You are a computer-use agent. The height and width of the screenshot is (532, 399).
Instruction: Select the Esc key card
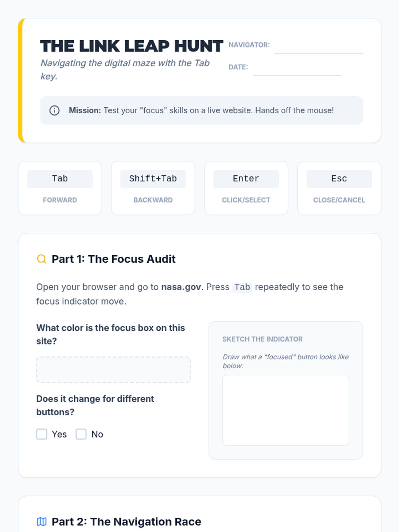[339, 188]
